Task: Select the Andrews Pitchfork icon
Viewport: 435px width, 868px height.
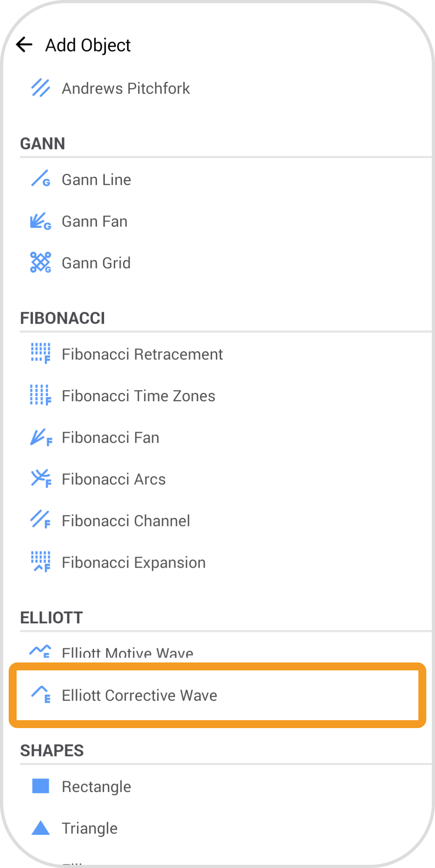Action: pyautogui.click(x=41, y=88)
